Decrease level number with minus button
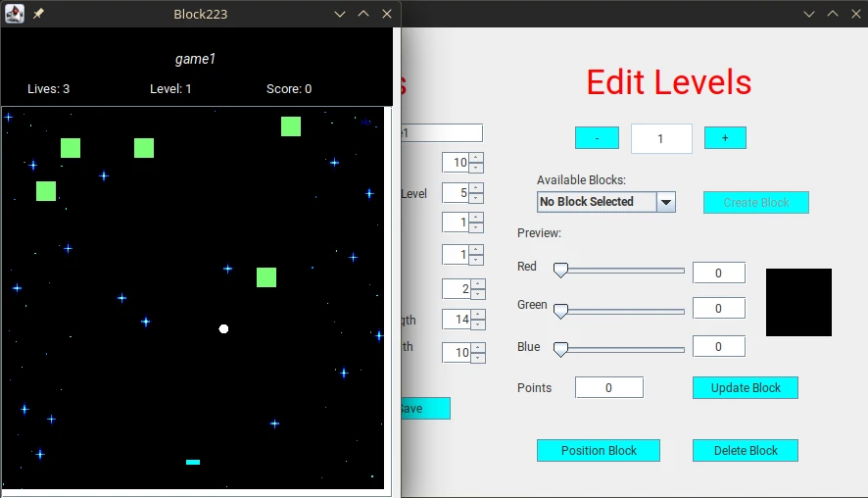868x498 pixels. [x=597, y=138]
